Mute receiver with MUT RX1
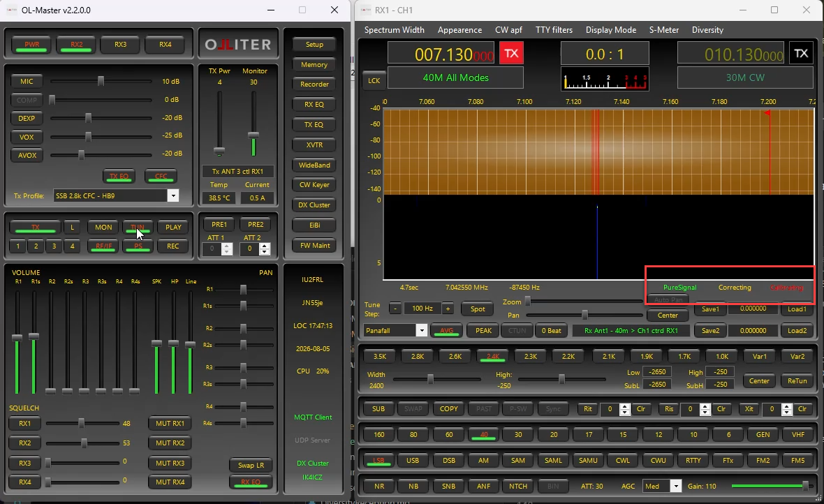The height and width of the screenshot is (504, 824). 170,423
